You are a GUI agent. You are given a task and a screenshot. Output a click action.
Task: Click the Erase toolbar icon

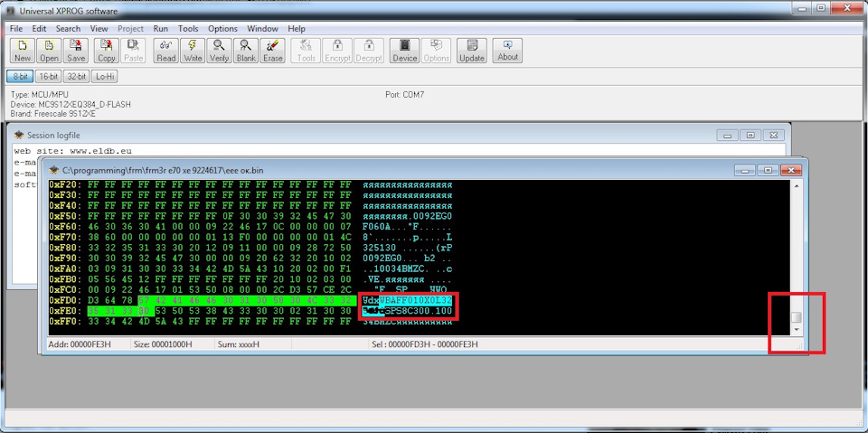[272, 51]
